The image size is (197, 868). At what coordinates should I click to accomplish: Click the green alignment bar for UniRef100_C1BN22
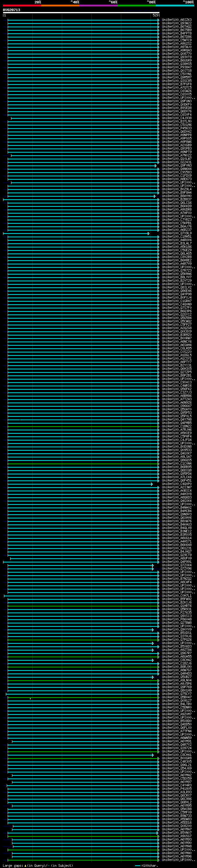coord(83,426)
